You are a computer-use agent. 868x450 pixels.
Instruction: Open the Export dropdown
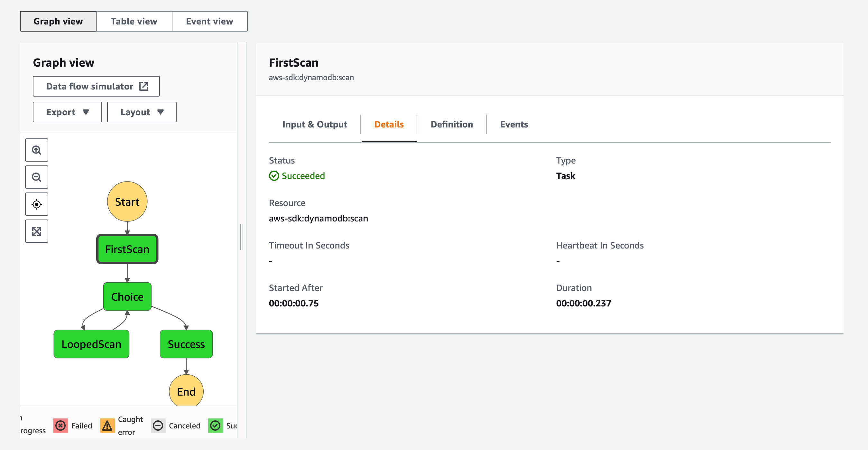(x=67, y=112)
